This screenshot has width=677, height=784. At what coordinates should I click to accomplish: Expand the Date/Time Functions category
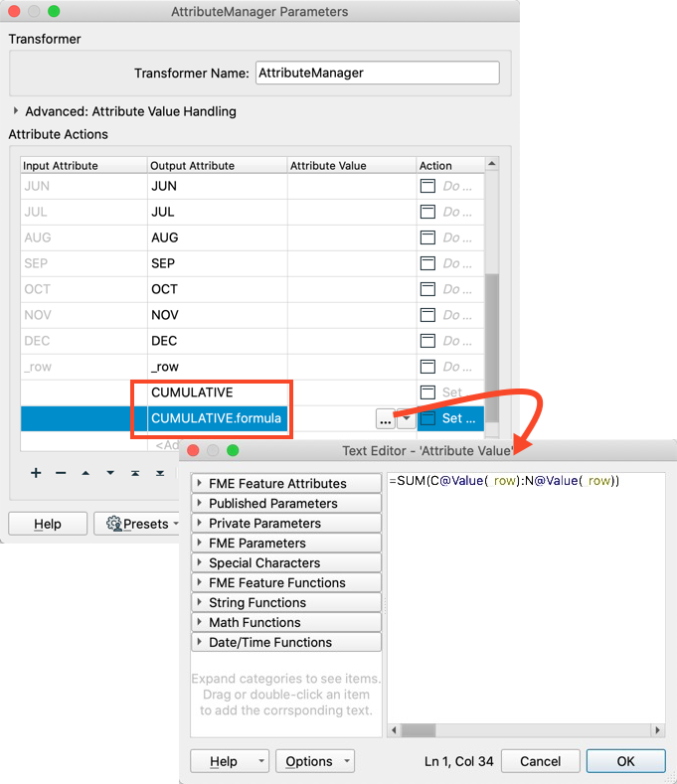tap(200, 642)
